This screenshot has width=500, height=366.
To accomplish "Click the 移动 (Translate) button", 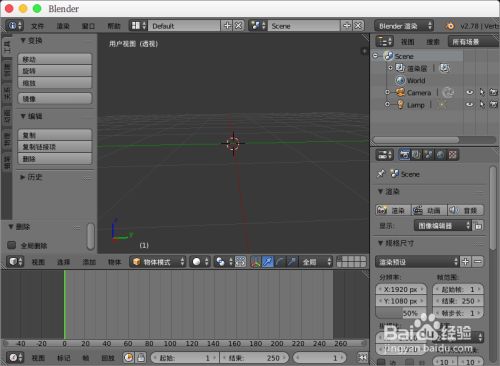I will [x=55, y=59].
